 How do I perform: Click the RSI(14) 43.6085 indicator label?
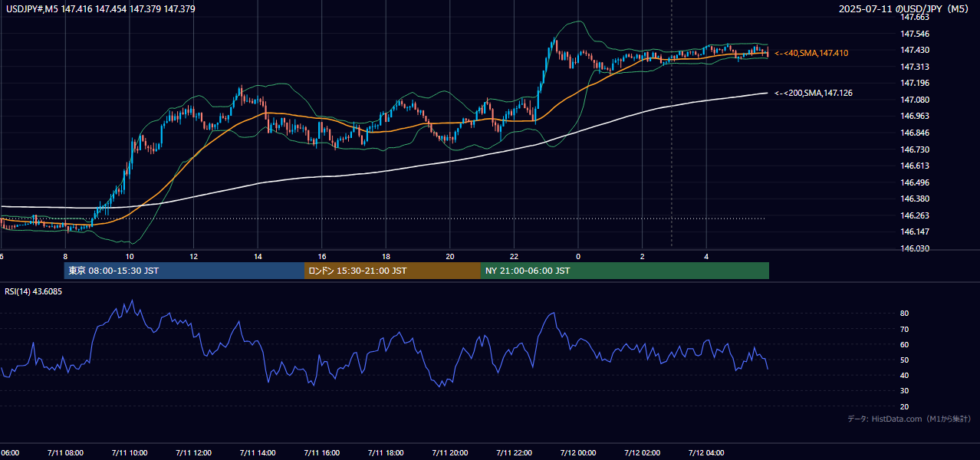[34, 291]
